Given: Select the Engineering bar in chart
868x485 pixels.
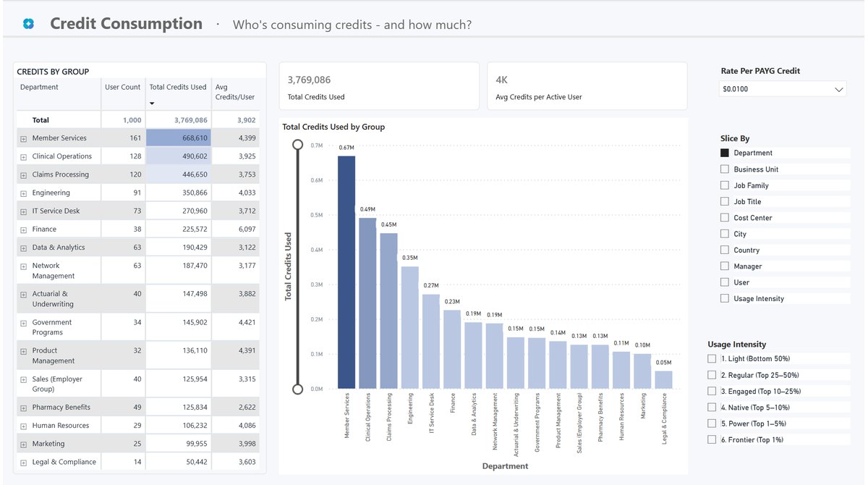Looking at the screenshot, I should (x=410, y=328).
